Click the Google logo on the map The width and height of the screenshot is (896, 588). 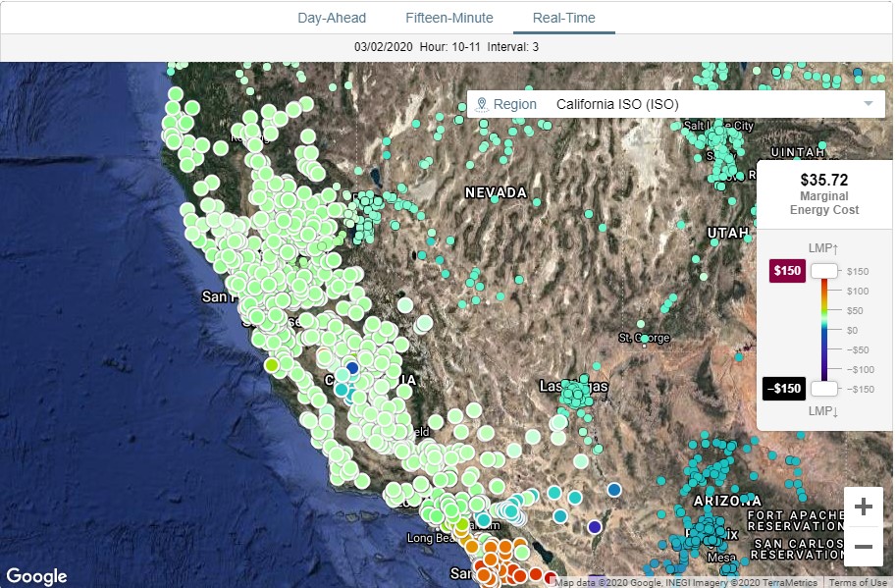point(35,575)
